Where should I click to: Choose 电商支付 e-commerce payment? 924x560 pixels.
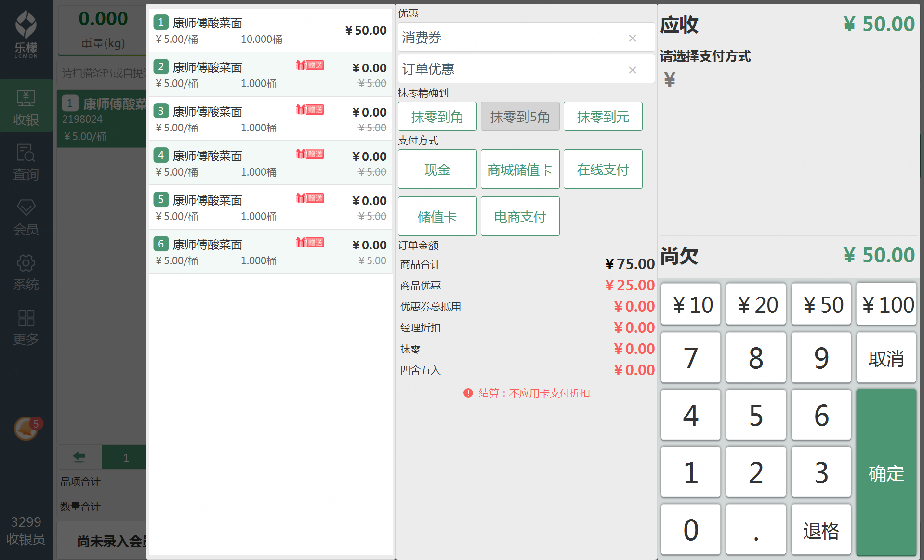click(x=520, y=216)
